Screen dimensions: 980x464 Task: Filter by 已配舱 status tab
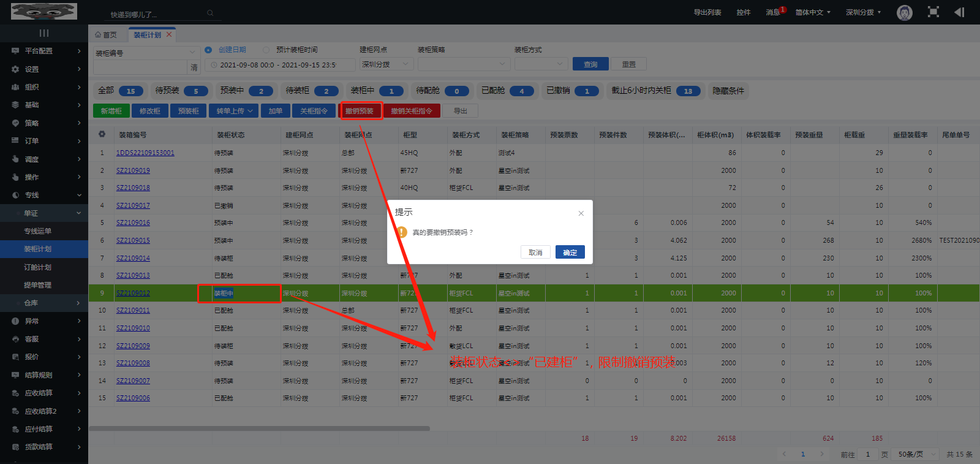click(507, 91)
